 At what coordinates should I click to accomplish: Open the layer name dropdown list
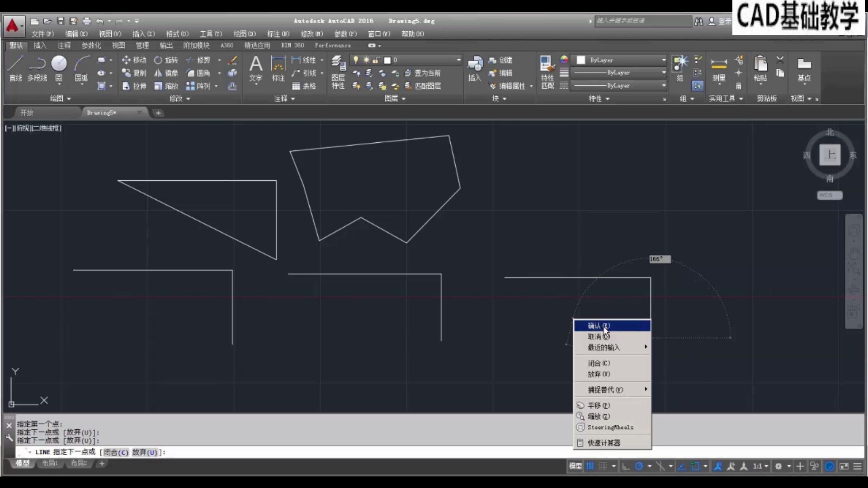458,60
